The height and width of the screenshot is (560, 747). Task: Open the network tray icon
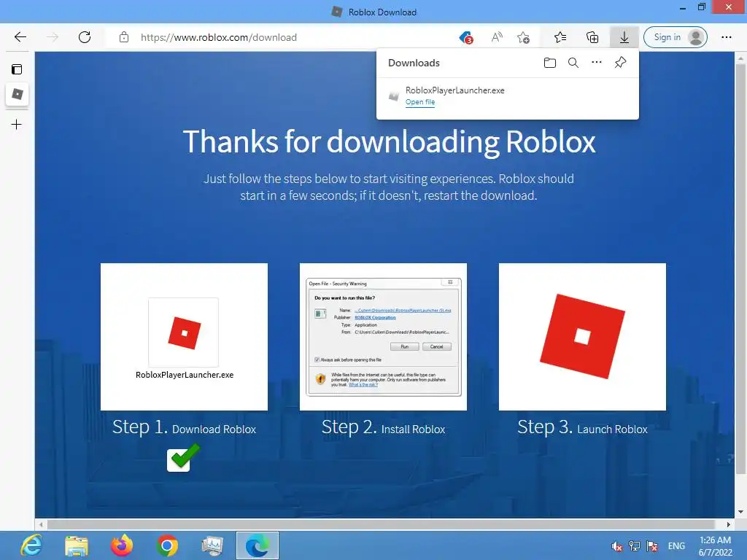click(634, 545)
